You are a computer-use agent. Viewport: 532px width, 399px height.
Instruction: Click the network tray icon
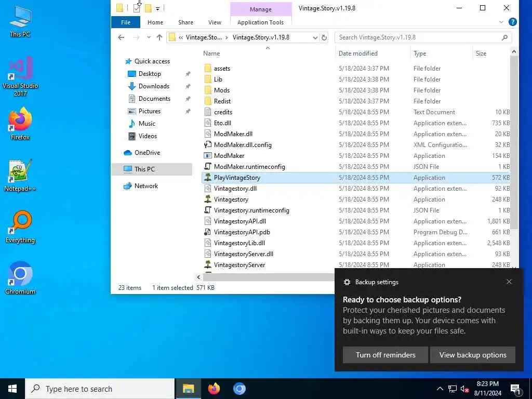(x=453, y=389)
